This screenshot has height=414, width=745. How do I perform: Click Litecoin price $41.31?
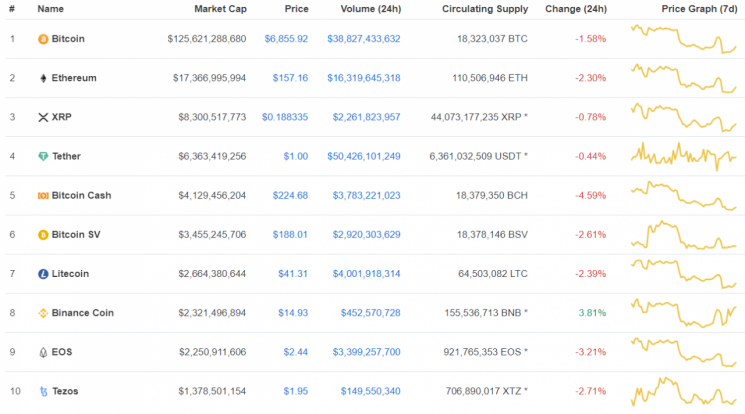[x=293, y=274]
